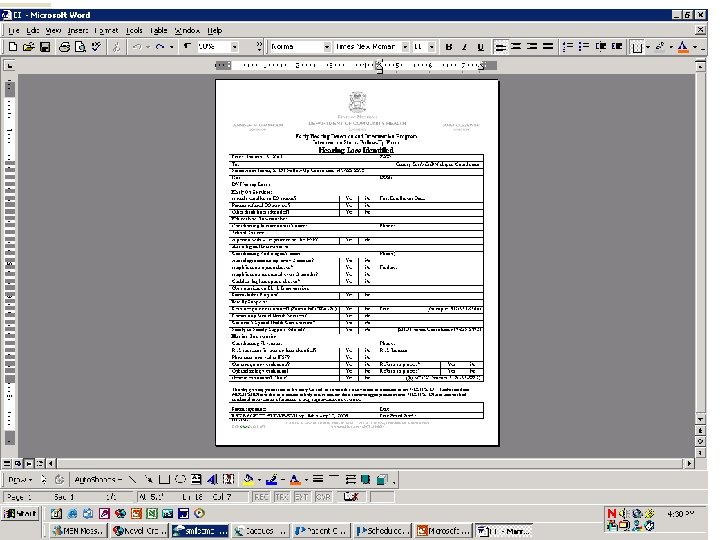
Task: Run spelling and grammar check
Action: (x=96, y=46)
